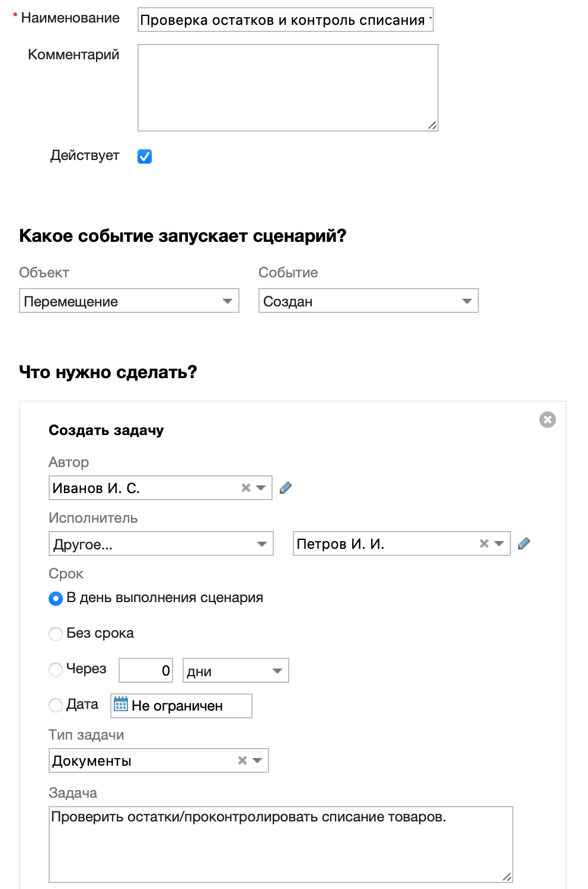Open the "Тип задачи" dropdown
This screenshot has height=889, width=588.
click(258, 759)
